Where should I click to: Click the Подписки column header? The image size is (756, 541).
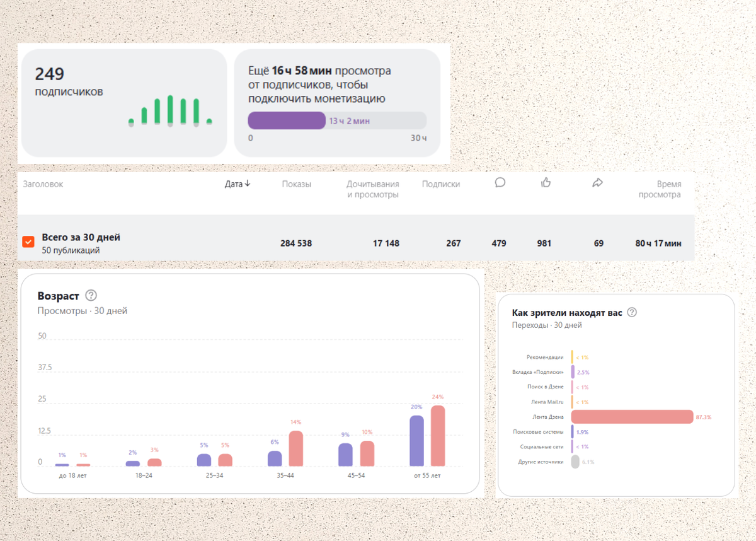point(441,184)
